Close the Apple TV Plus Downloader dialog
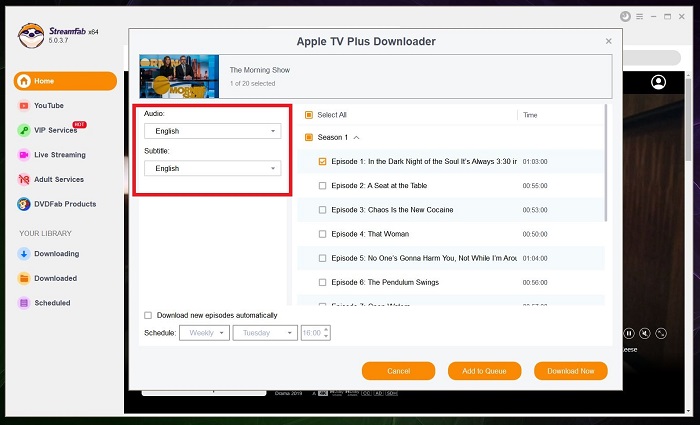Screen dimensions: 700x425 click(608, 41)
